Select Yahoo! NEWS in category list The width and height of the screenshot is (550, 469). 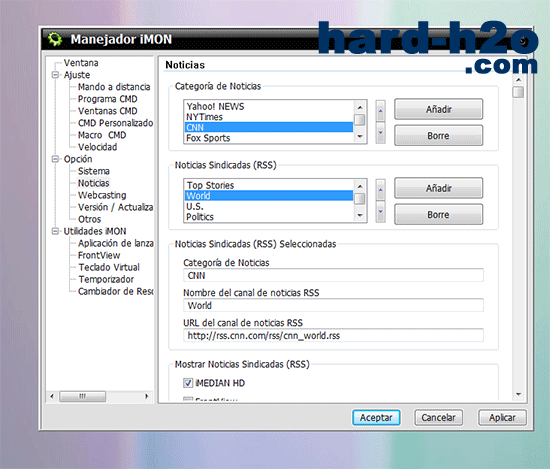click(269, 106)
